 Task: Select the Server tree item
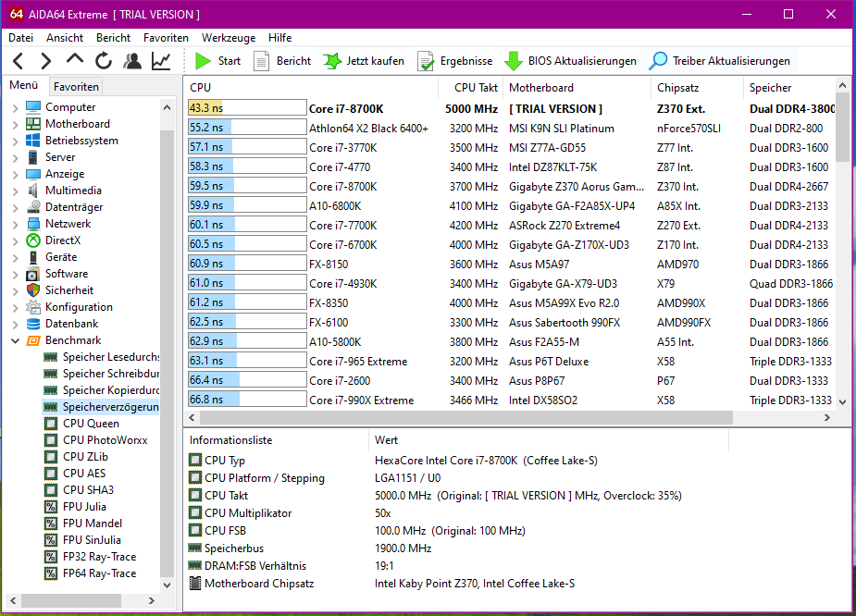click(x=60, y=157)
